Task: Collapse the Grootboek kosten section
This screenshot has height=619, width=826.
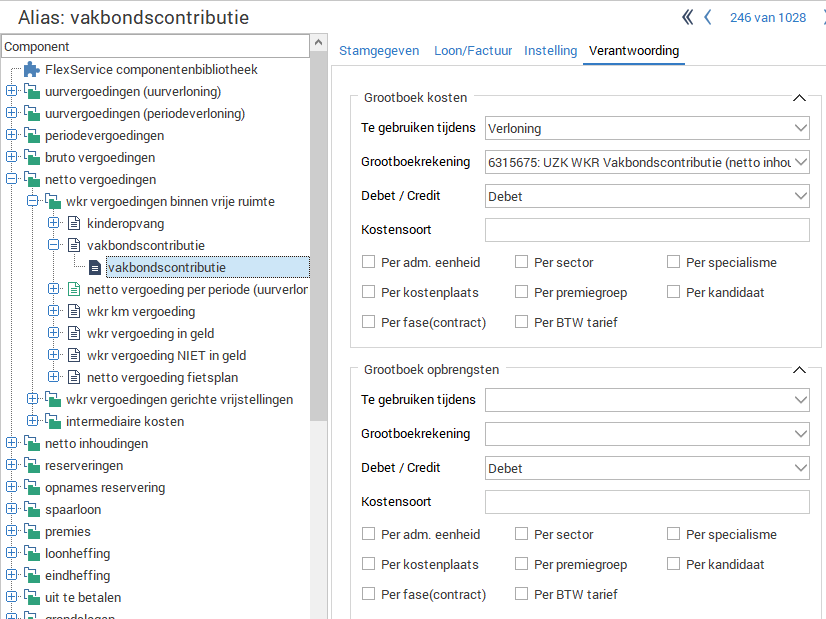Action: 798,98
